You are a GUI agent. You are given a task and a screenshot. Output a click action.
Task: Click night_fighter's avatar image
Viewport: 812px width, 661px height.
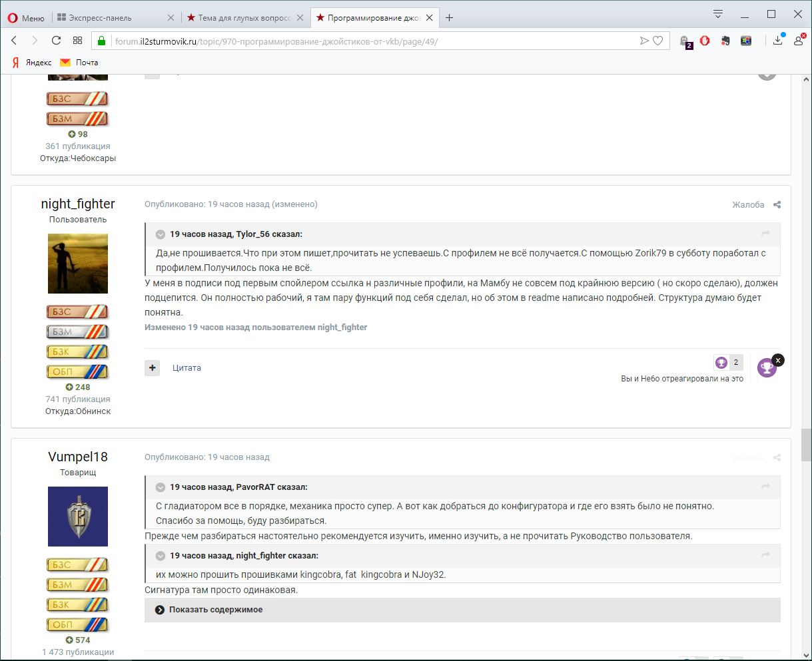tap(78, 264)
